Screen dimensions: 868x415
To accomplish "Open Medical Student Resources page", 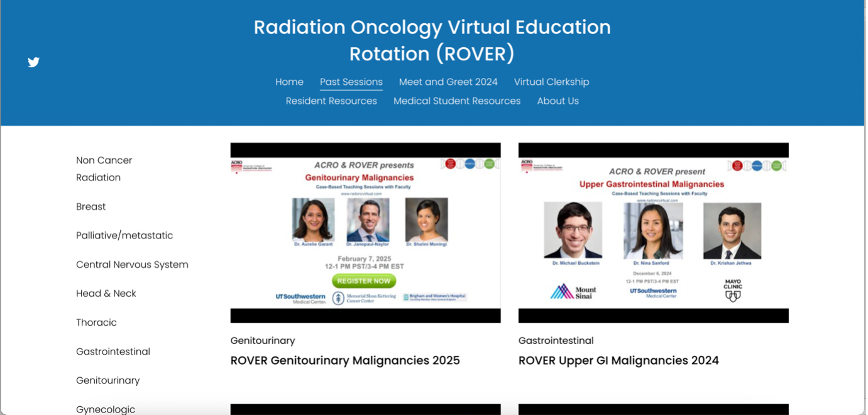I will click(457, 101).
